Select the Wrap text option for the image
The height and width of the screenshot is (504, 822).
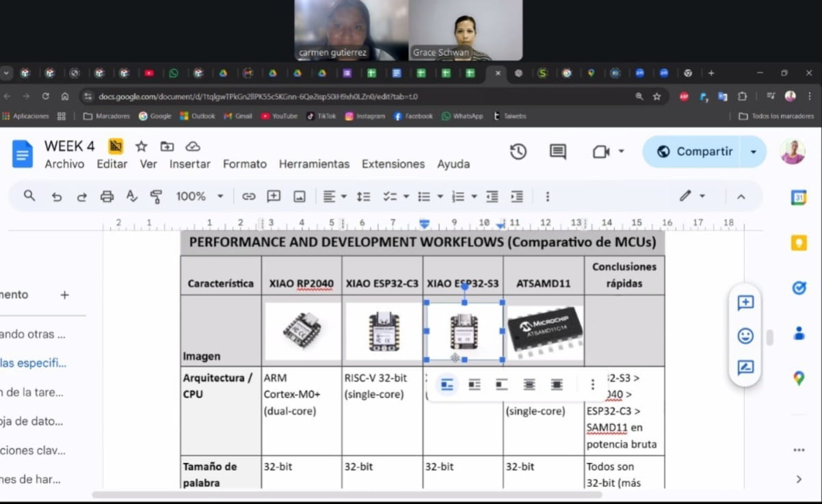[475, 384]
